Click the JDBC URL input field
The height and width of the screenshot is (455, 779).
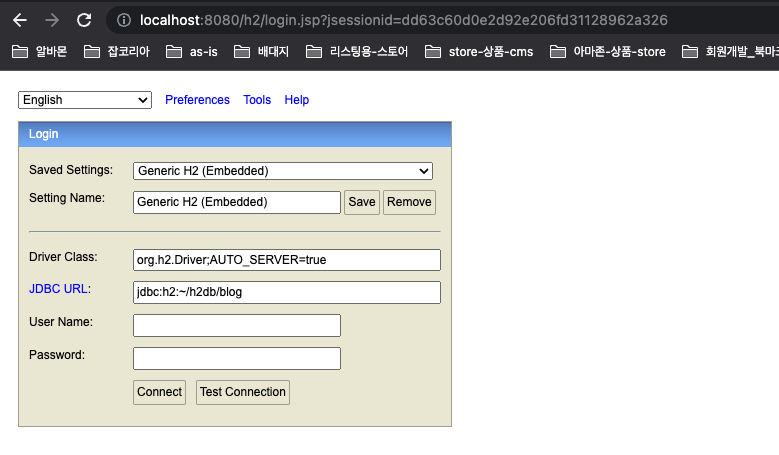point(287,292)
